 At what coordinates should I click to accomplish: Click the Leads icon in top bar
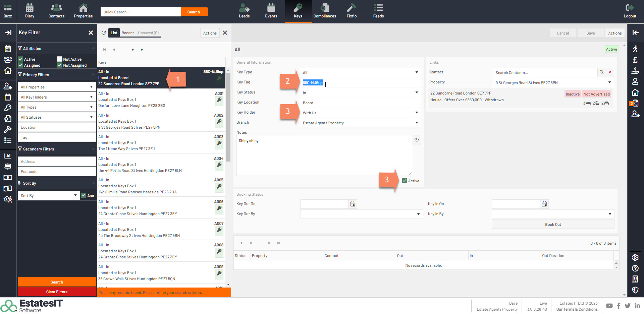tap(244, 11)
